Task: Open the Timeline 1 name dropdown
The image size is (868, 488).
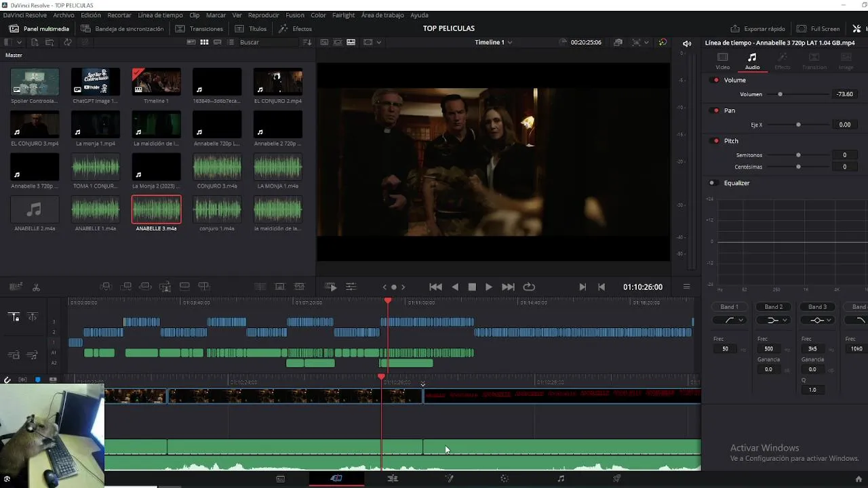Action: (x=493, y=42)
